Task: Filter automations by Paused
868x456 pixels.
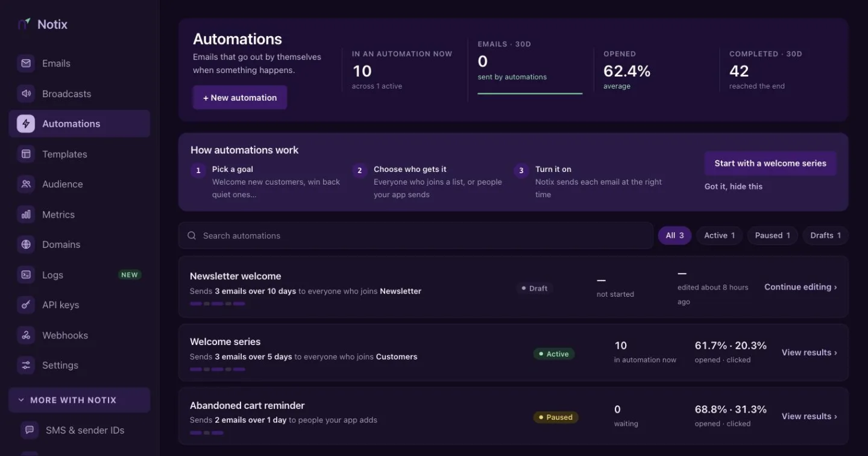Action: 773,236
